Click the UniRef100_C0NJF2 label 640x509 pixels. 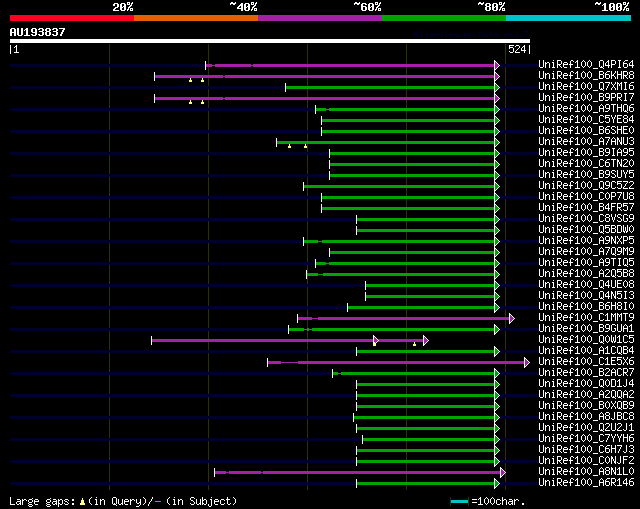coord(586,461)
